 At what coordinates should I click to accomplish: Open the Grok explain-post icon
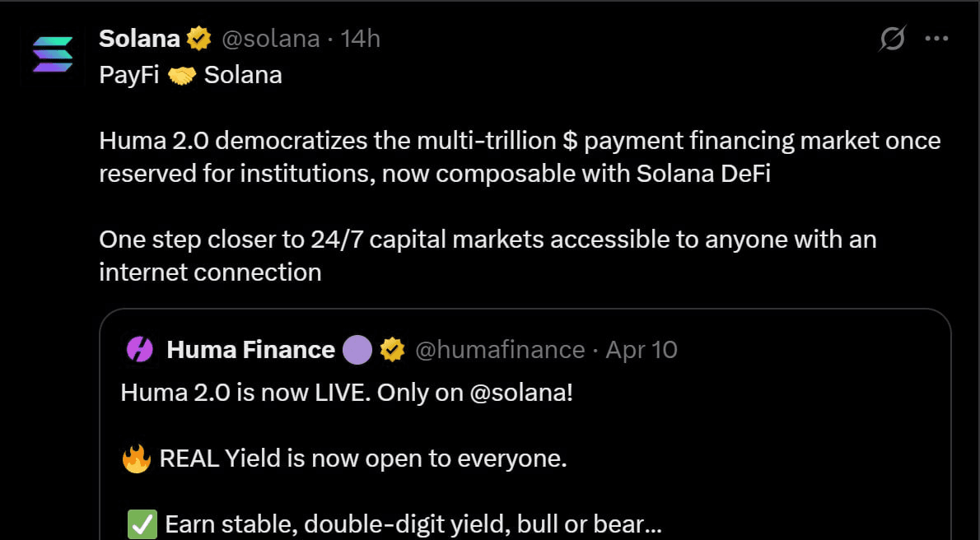click(892, 39)
